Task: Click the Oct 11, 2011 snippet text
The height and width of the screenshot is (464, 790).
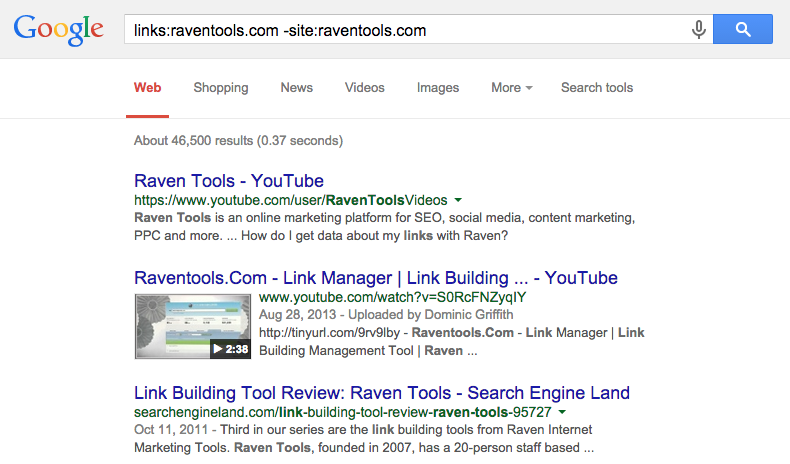Action: coord(364,439)
